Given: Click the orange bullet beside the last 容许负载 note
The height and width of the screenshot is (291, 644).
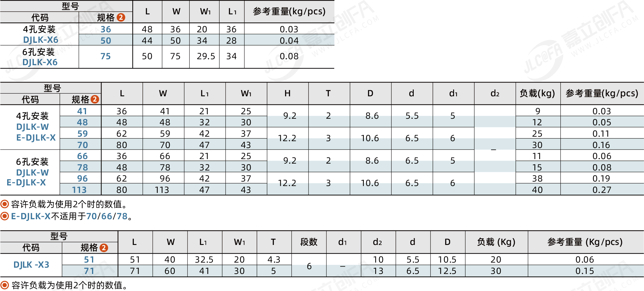Looking at the screenshot, I should [x=4, y=285].
